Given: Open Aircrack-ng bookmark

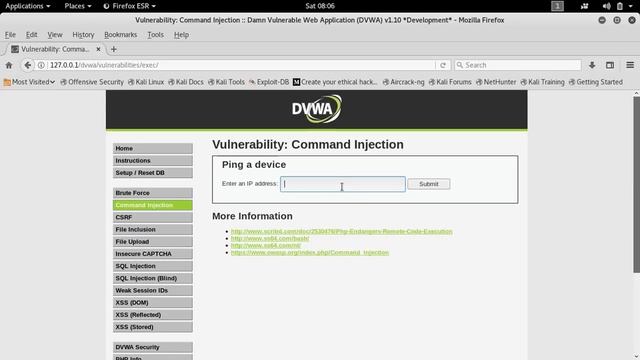Looking at the screenshot, I should click(x=404, y=82).
